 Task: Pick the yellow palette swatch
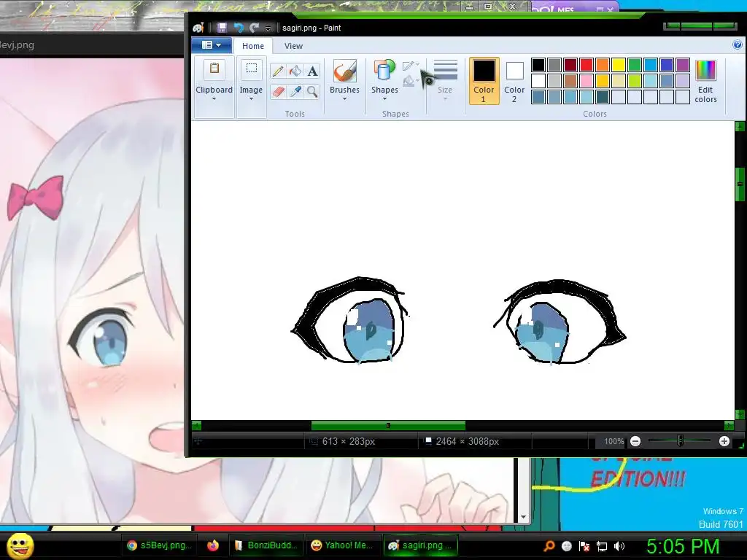point(619,65)
